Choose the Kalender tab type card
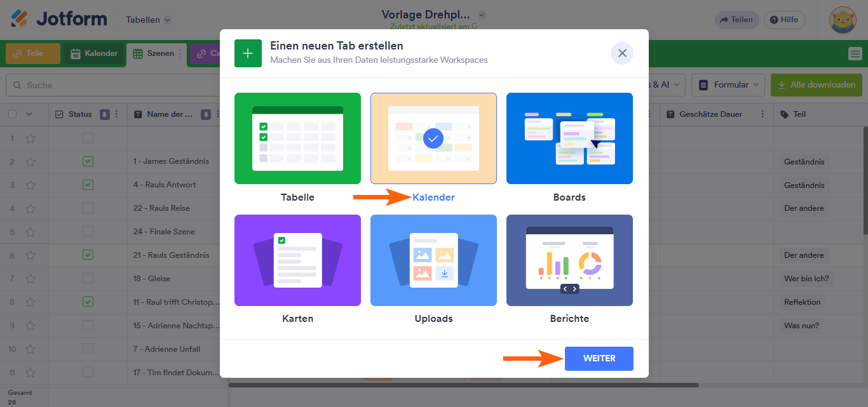This screenshot has width=868, height=407. (433, 138)
